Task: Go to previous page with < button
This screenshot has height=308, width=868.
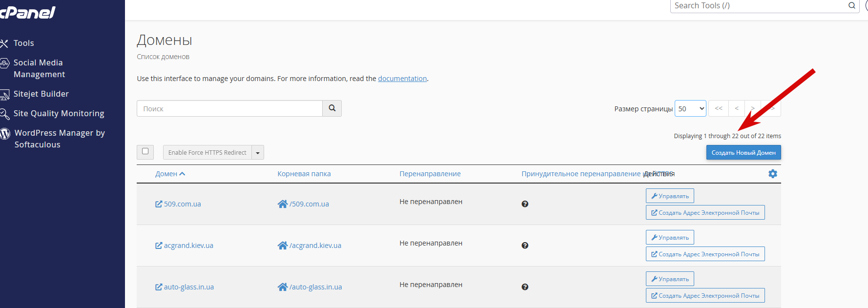Action: tap(737, 108)
